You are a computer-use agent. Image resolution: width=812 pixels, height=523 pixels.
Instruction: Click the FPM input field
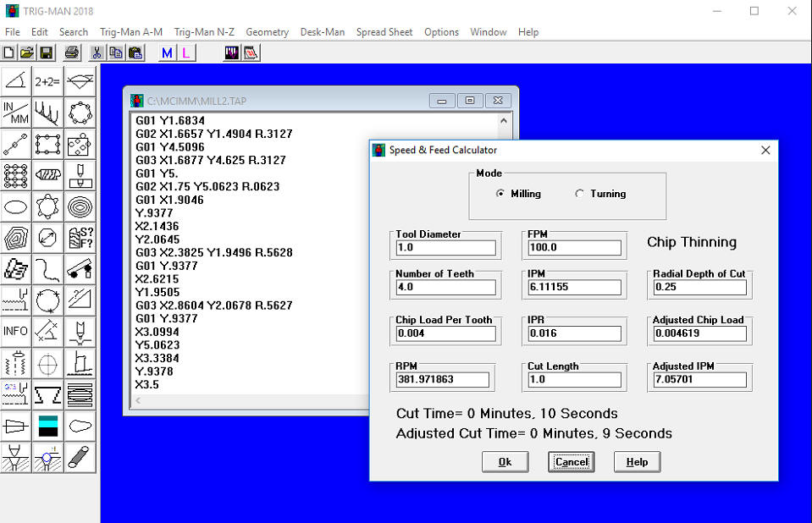pyautogui.click(x=574, y=247)
